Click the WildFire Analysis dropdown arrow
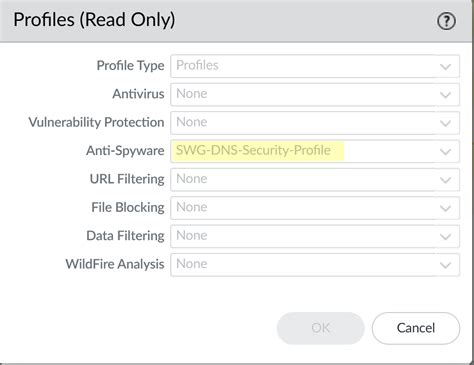 (x=446, y=265)
